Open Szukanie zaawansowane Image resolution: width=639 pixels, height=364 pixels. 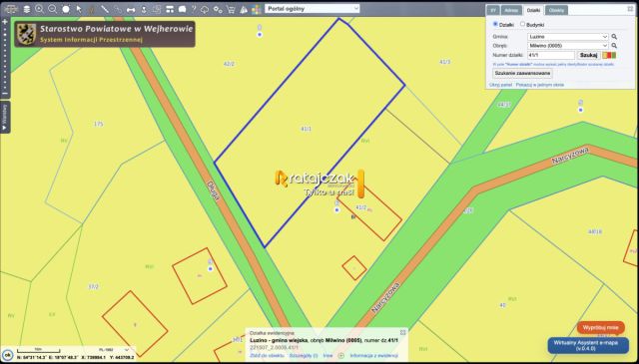coord(522,73)
